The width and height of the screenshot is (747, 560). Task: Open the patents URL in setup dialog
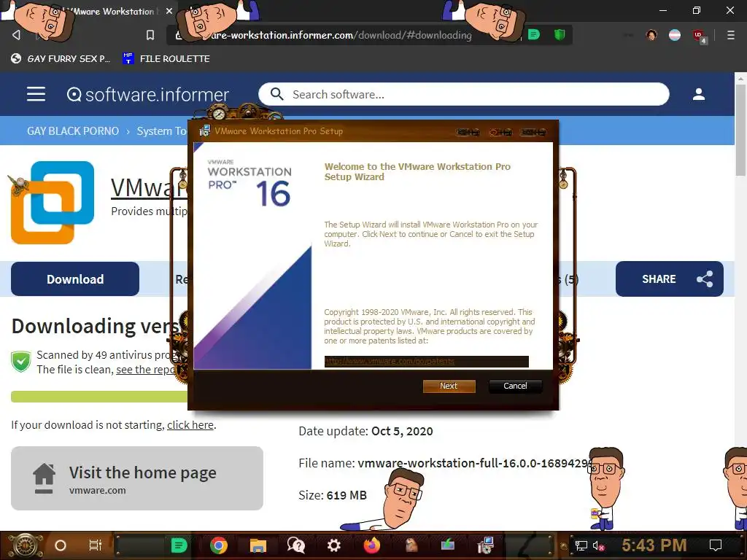390,362
